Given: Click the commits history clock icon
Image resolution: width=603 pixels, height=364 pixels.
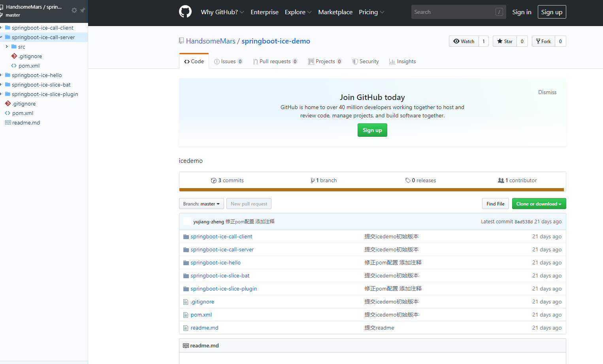Looking at the screenshot, I should pos(214,181).
